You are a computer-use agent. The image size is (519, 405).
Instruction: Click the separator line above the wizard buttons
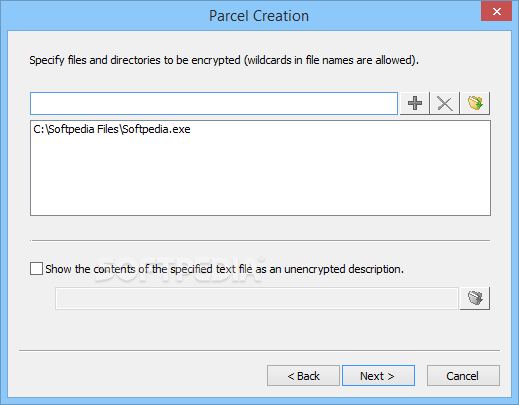260,351
